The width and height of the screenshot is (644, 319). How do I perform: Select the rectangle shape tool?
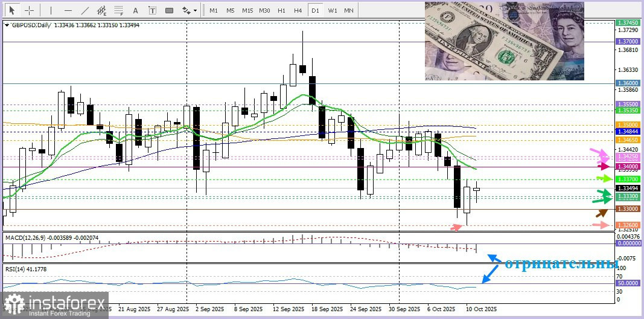point(169,10)
